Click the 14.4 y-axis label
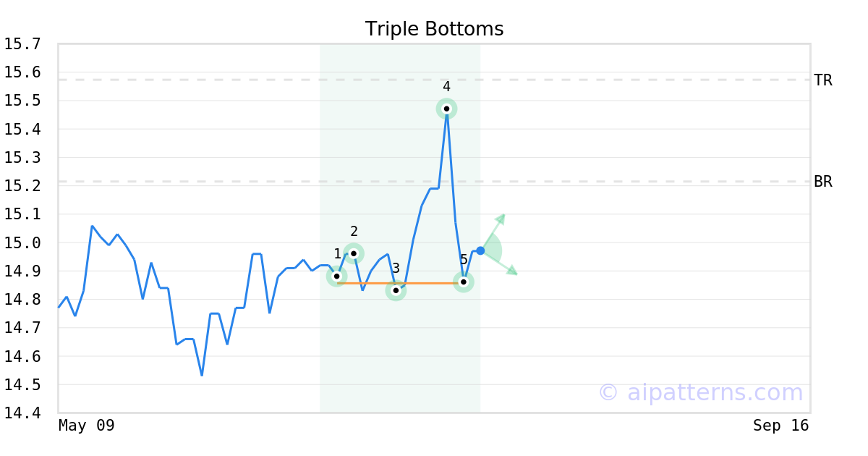 (x=22, y=413)
